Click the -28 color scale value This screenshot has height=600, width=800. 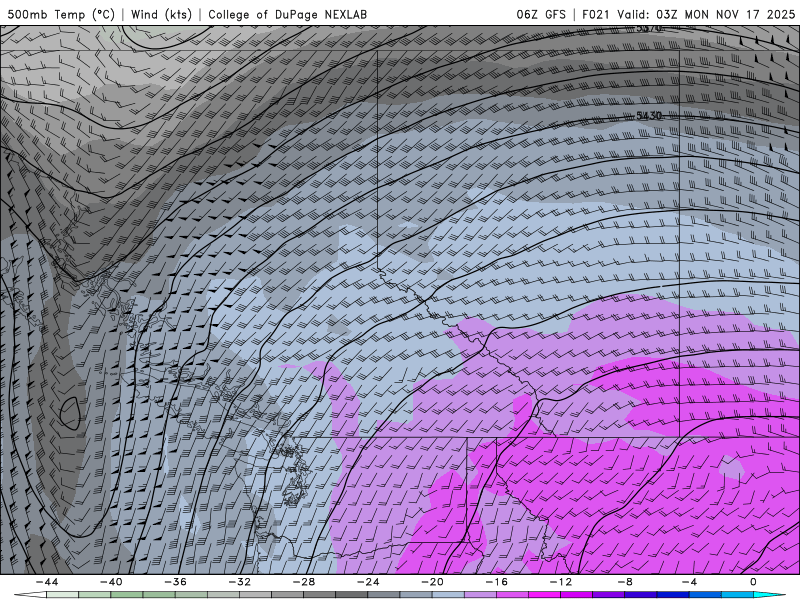pos(304,582)
